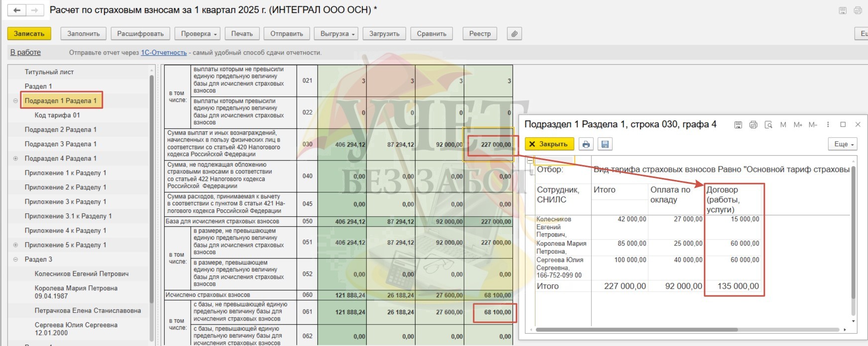Image resolution: width=868 pixels, height=346 pixels.
Task: Click the Расшифровать button
Action: click(x=140, y=34)
